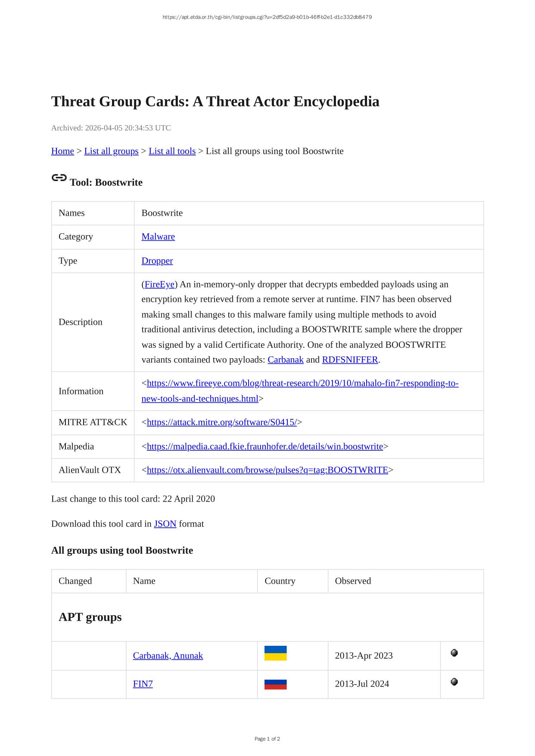Click the status dot in FIN7 row
Viewport: 535px width, 756px height.
[454, 682]
